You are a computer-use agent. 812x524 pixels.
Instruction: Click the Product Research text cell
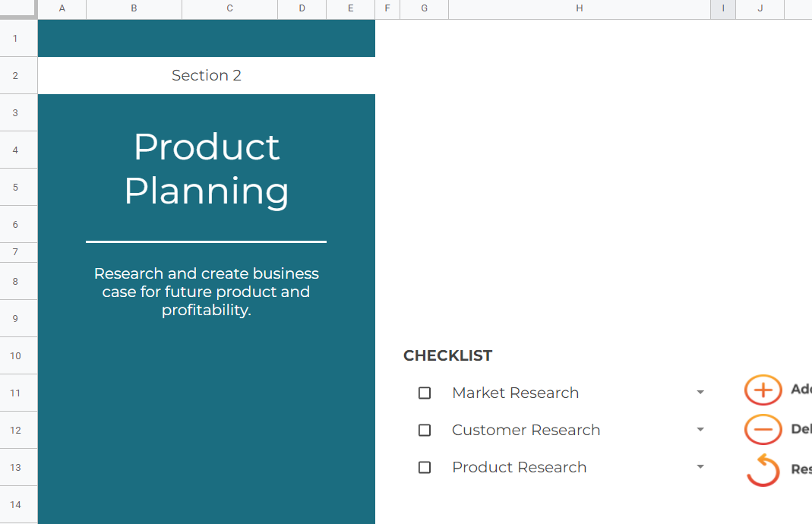(x=520, y=467)
